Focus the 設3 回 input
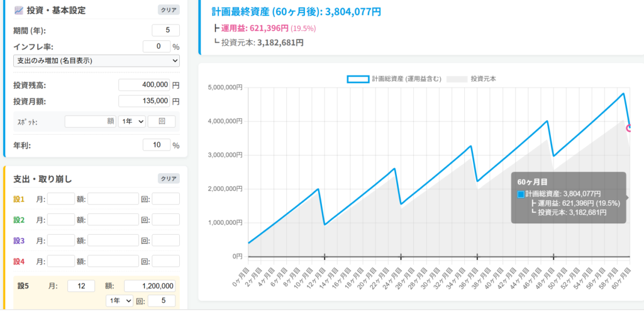This screenshot has width=644, height=311. [165, 240]
